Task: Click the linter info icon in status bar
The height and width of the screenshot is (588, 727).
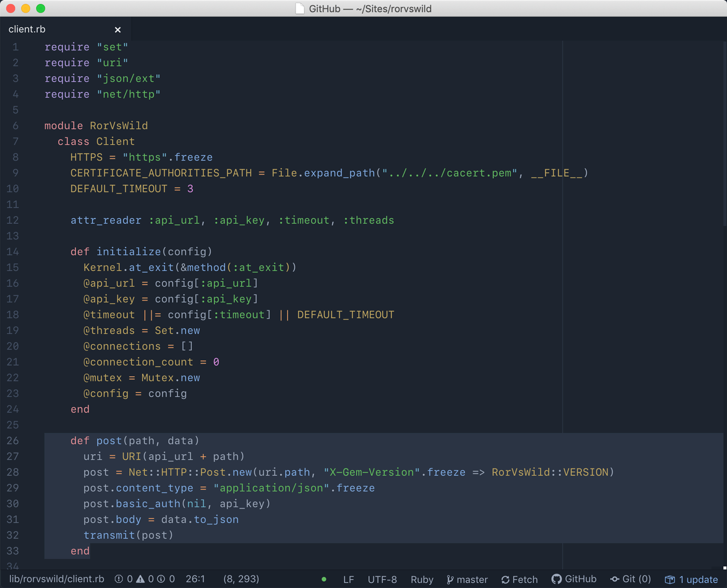Action: tap(161, 579)
